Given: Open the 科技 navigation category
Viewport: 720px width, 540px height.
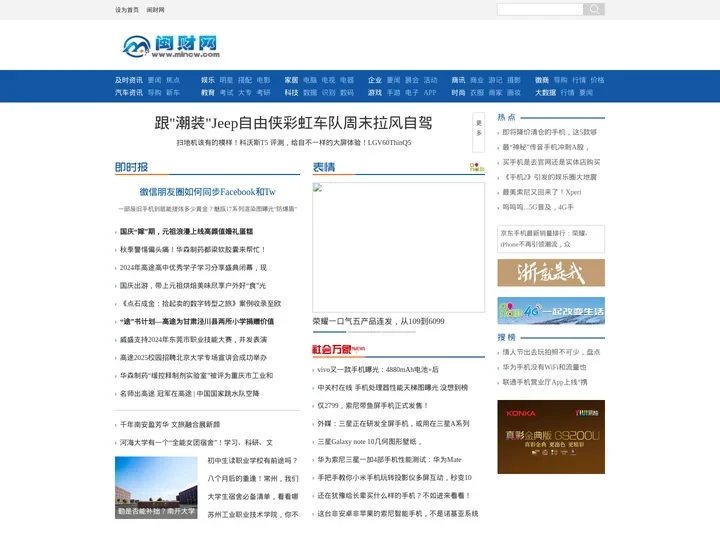Looking at the screenshot, I should (x=291, y=92).
